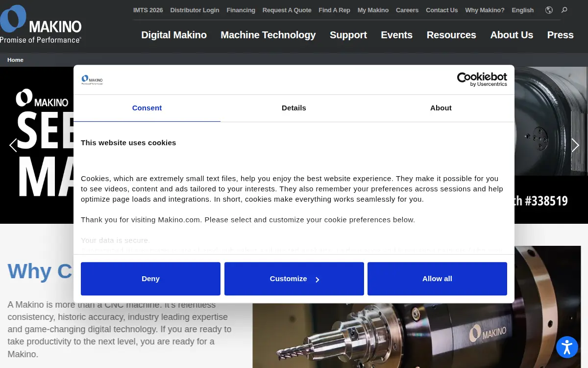This screenshot has width=588, height=368.
Task: Open the Careers link
Action: [x=407, y=10]
